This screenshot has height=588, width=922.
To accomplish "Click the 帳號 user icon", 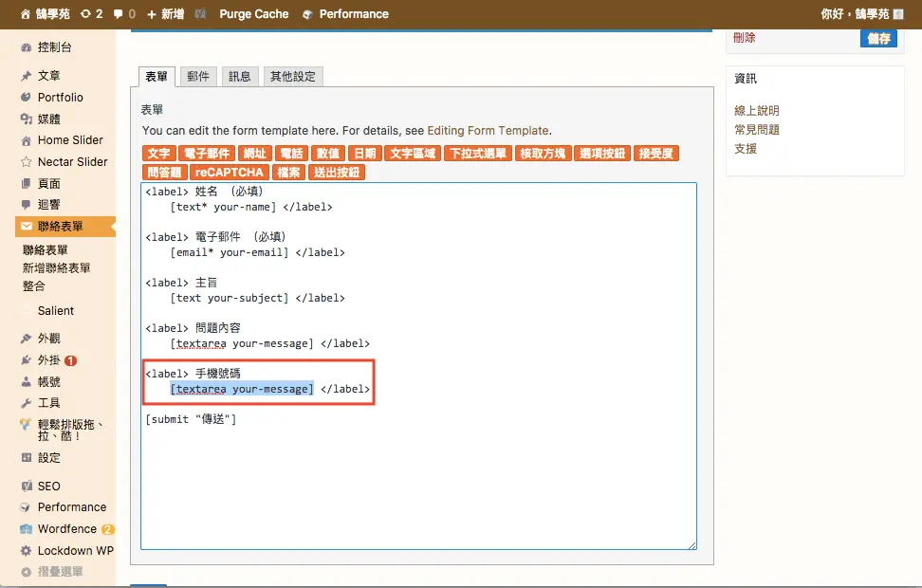I will pyautogui.click(x=26, y=381).
